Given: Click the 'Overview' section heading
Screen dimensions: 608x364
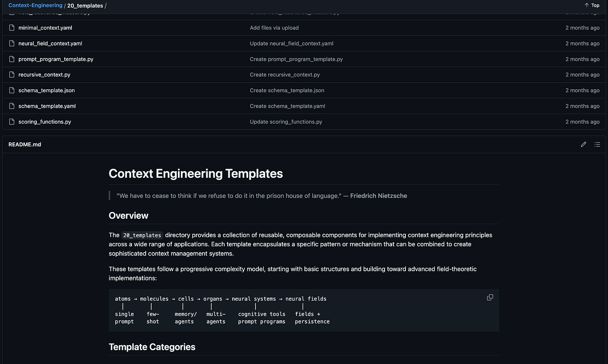Looking at the screenshot, I should (129, 215).
